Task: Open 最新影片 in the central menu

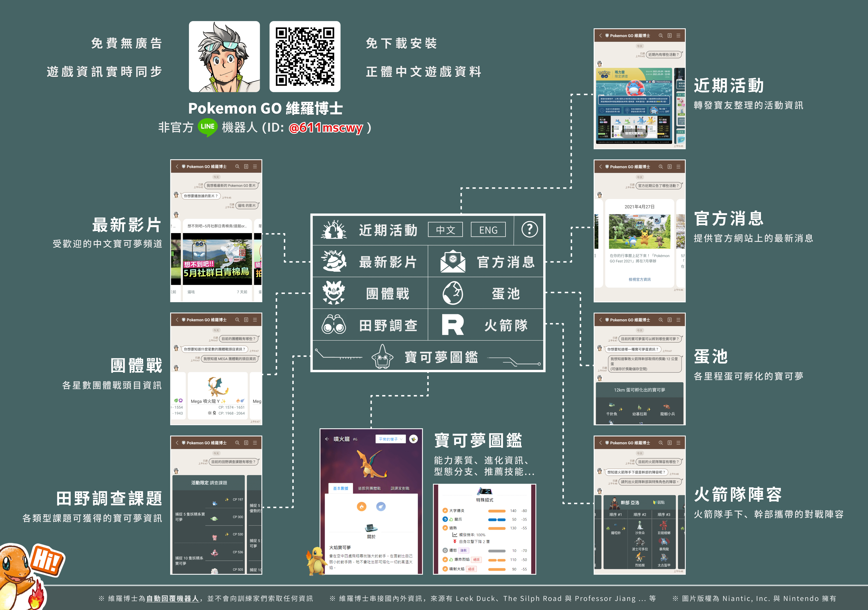Action: click(x=388, y=262)
